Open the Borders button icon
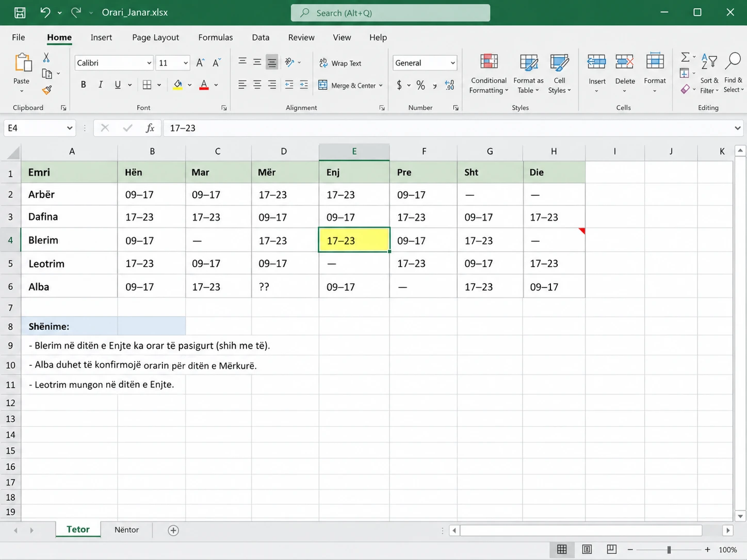 [x=147, y=85]
